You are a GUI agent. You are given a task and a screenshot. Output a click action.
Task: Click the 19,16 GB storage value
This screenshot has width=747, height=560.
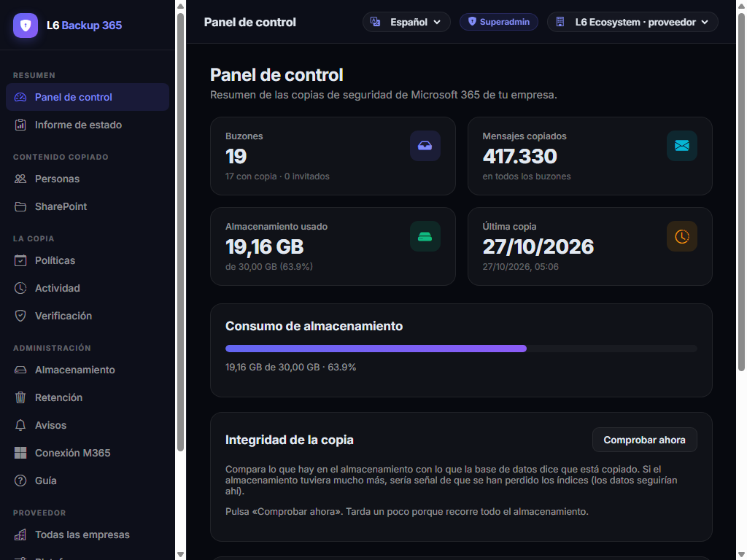[264, 247]
